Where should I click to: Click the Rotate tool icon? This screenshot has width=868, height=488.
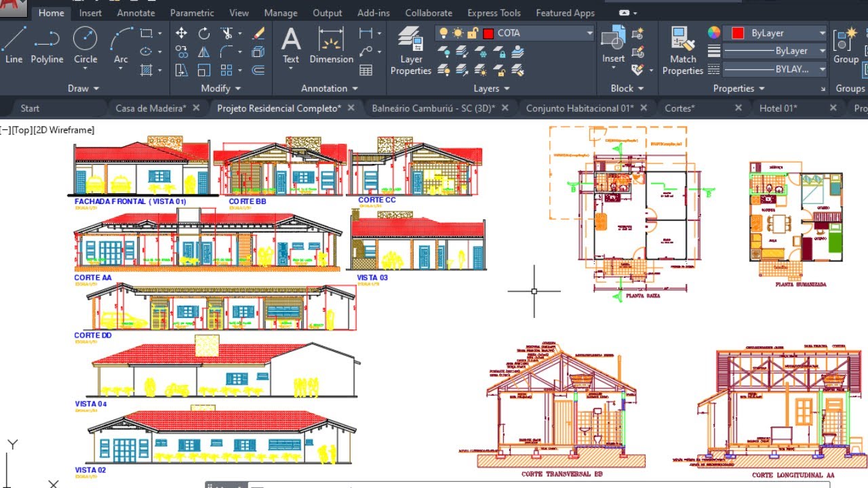tap(204, 33)
